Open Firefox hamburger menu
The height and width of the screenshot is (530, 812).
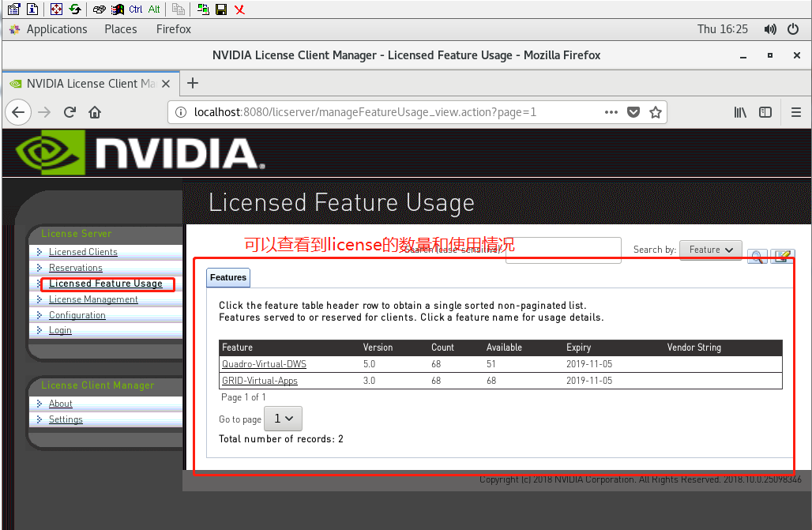coord(795,112)
